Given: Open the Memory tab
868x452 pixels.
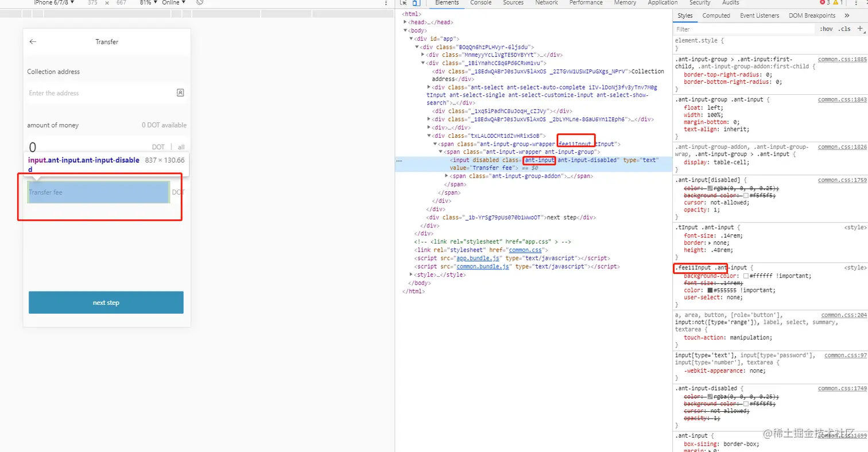Looking at the screenshot, I should pyautogui.click(x=625, y=3).
